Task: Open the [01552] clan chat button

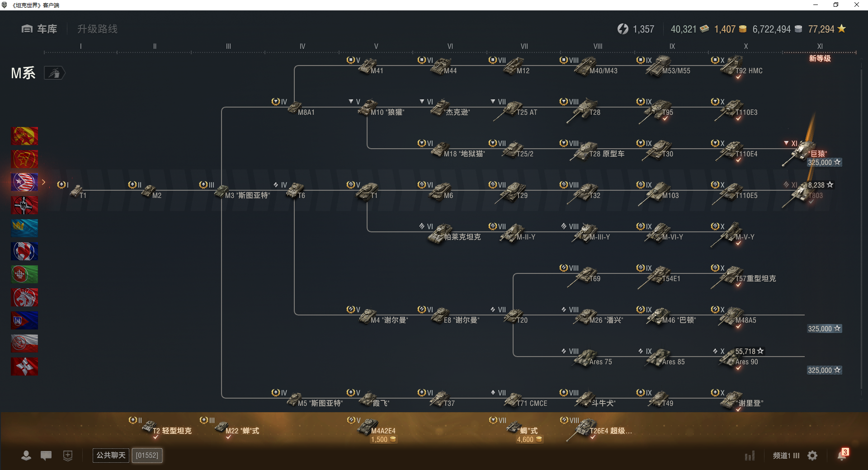Action: [147, 455]
